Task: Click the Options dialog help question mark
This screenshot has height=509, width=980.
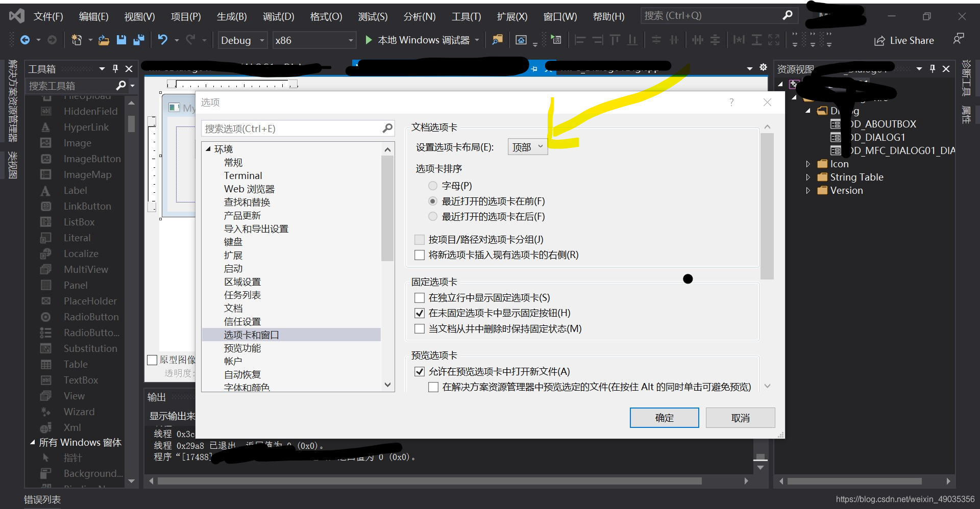Action: pos(731,103)
